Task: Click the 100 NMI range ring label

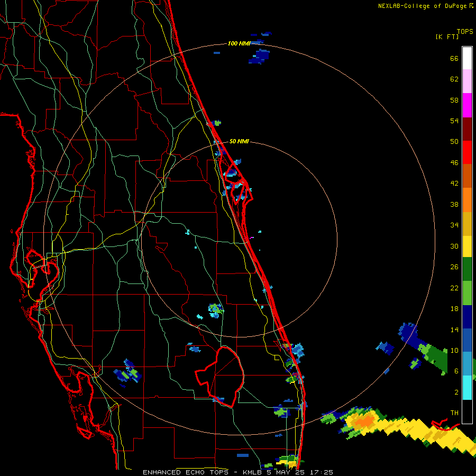Action: (x=239, y=44)
